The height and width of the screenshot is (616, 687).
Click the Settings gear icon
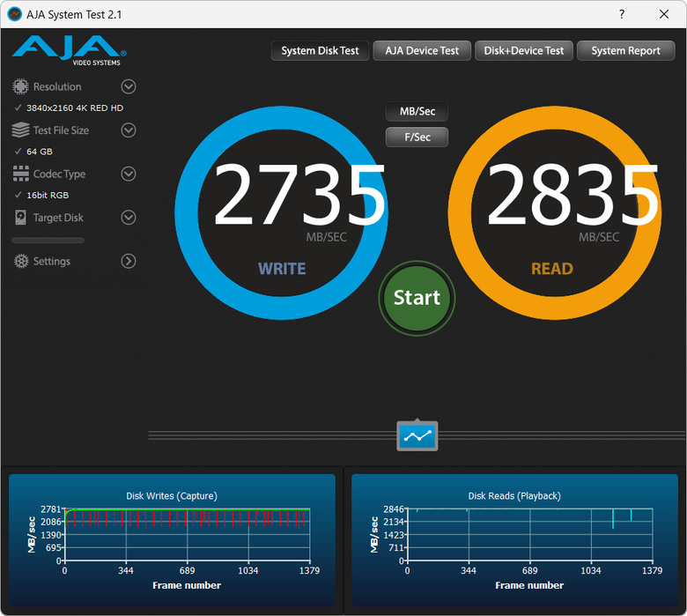pos(21,262)
